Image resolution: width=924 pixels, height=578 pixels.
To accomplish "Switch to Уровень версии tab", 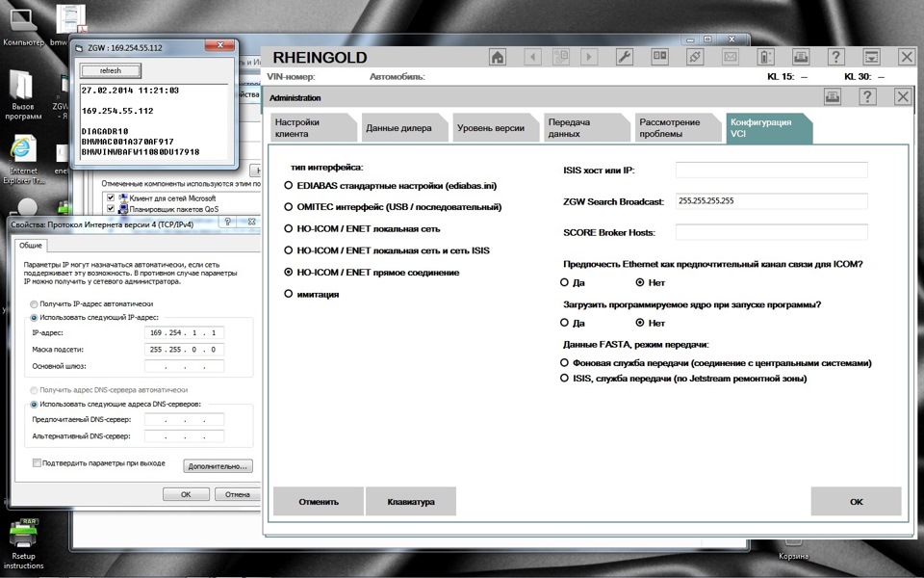I will click(x=495, y=127).
